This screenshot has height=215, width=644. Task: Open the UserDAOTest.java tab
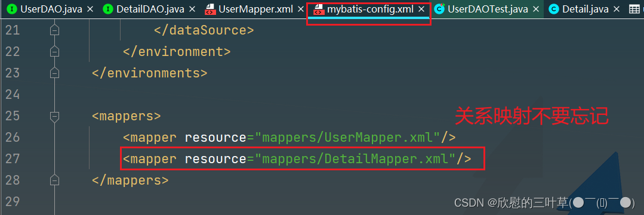486,9
